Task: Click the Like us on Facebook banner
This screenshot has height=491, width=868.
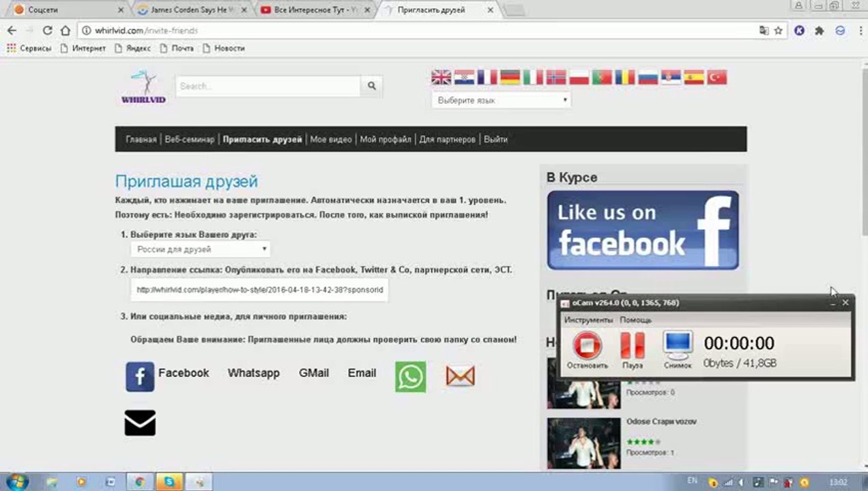Action: 643,230
